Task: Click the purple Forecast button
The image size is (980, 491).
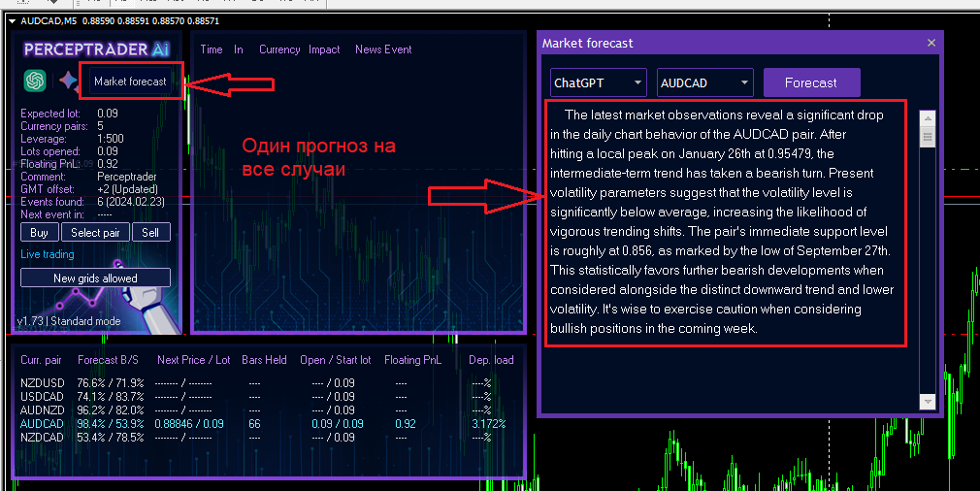Action: pyautogui.click(x=811, y=82)
